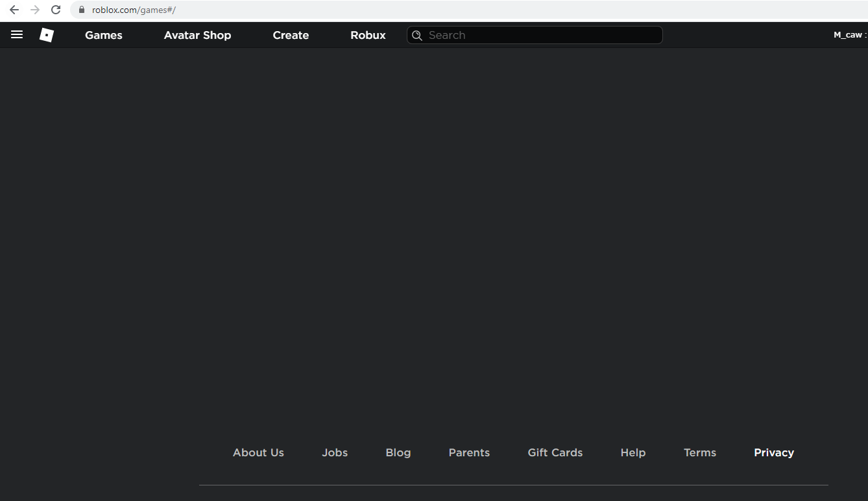This screenshot has height=501, width=868.
Task: Open the Games tab
Action: coord(104,35)
